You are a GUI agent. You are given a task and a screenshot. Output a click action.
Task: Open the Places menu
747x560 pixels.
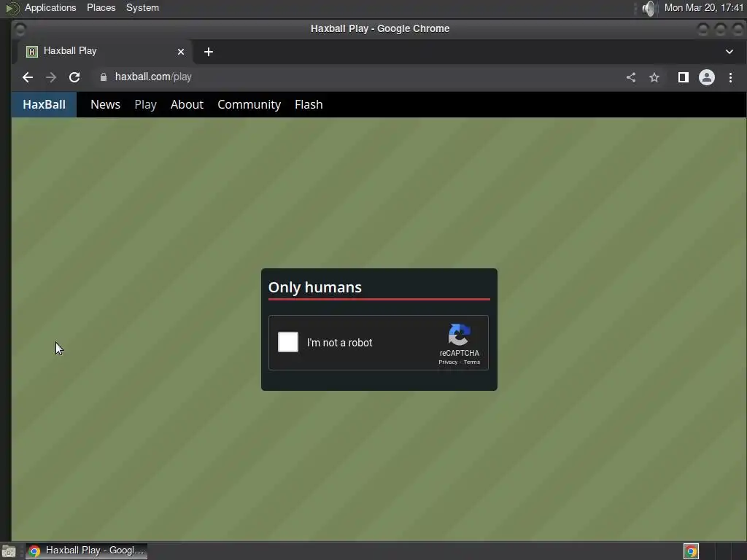pos(101,7)
